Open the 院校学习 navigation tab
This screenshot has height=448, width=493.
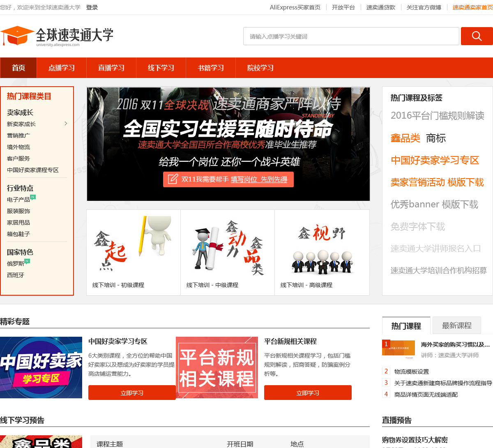(260, 68)
